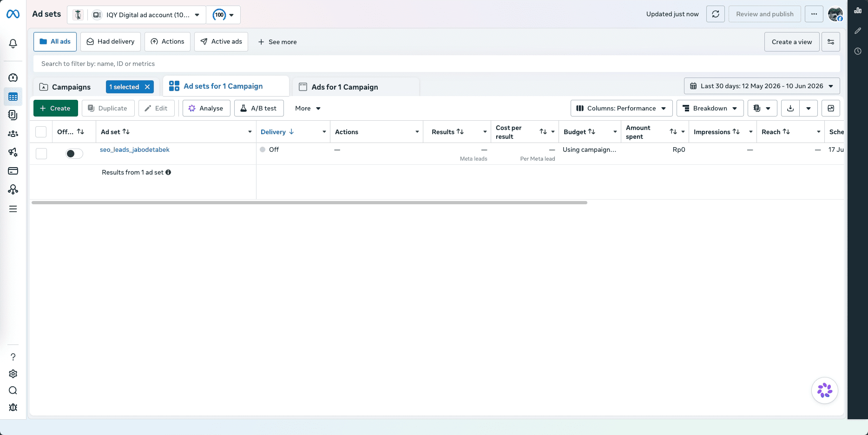
Task: Click Create a view button
Action: 792,42
